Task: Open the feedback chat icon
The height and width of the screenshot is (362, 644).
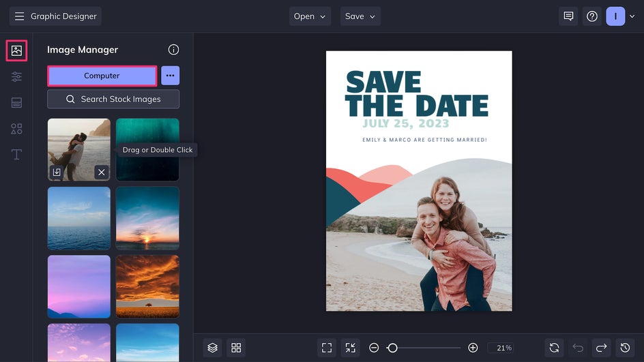Action: click(568, 16)
